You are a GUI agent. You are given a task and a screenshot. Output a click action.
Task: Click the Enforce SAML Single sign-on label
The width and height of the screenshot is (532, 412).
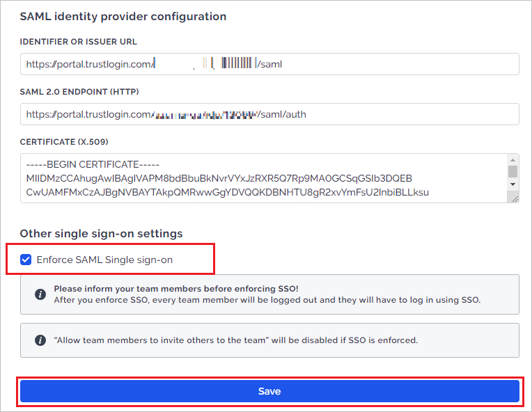tap(104, 260)
